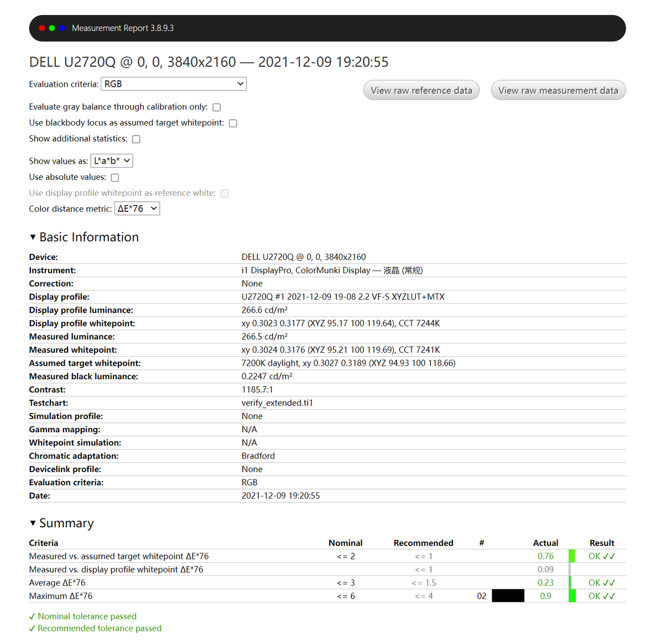Click the Date value 2021-12-09 19:20:55 in the table
The height and width of the screenshot is (644, 664).
pyautogui.click(x=281, y=496)
